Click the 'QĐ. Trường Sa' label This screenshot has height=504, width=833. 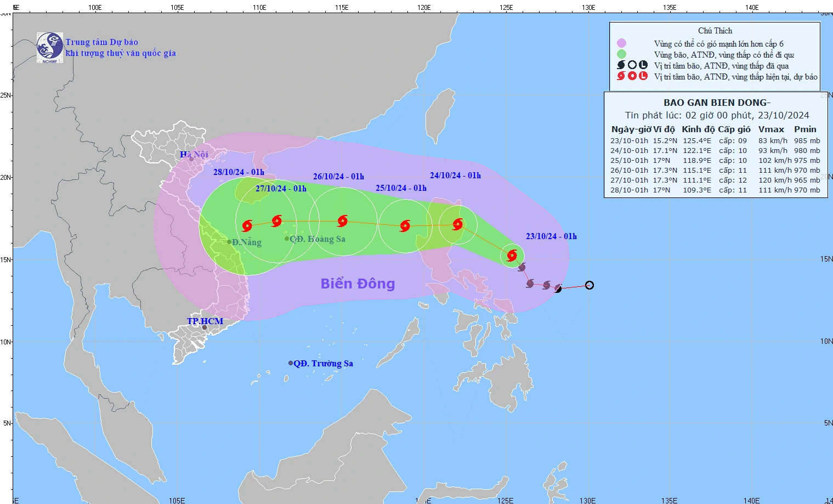pyautogui.click(x=323, y=364)
